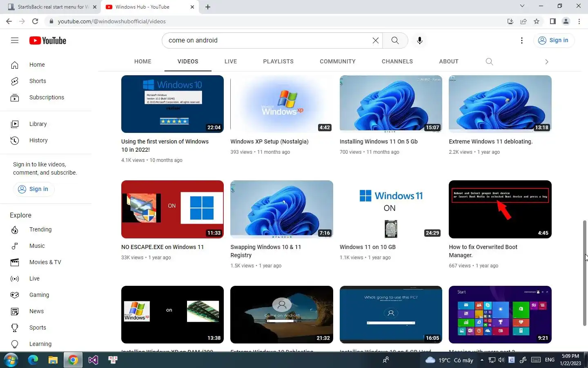The image size is (588, 368).
Task: Open the CHANNELS tab
Action: tap(397, 61)
